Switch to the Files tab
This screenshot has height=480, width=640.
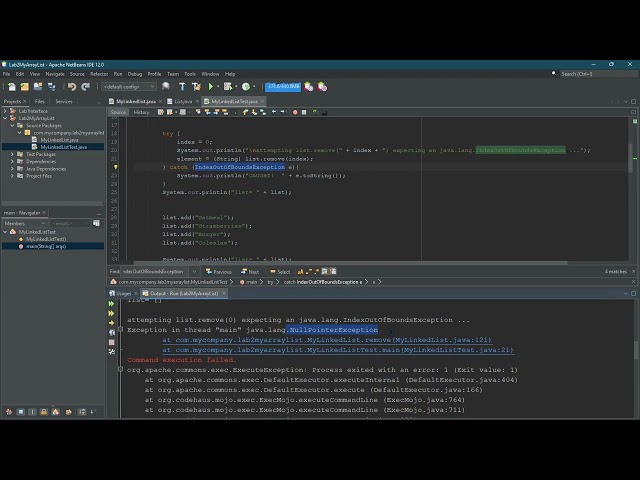coord(40,101)
